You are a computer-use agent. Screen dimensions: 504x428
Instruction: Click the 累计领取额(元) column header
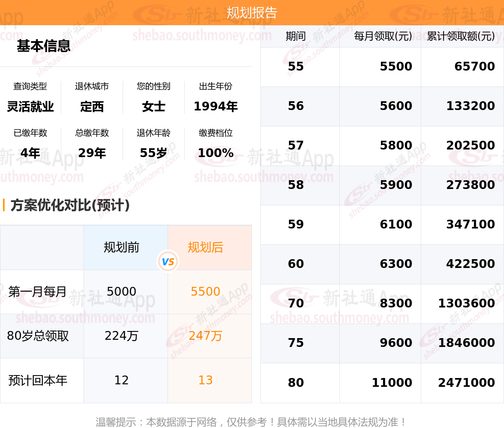[x=461, y=36]
